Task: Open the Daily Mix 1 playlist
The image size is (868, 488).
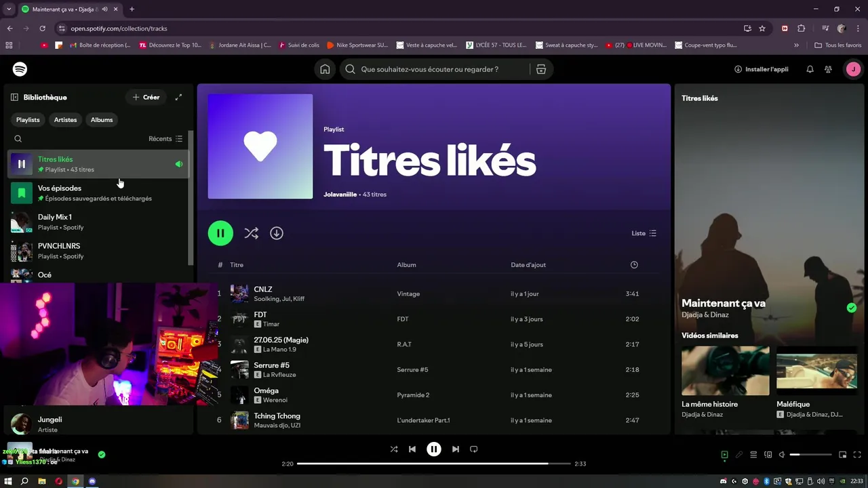Action: [x=98, y=222]
